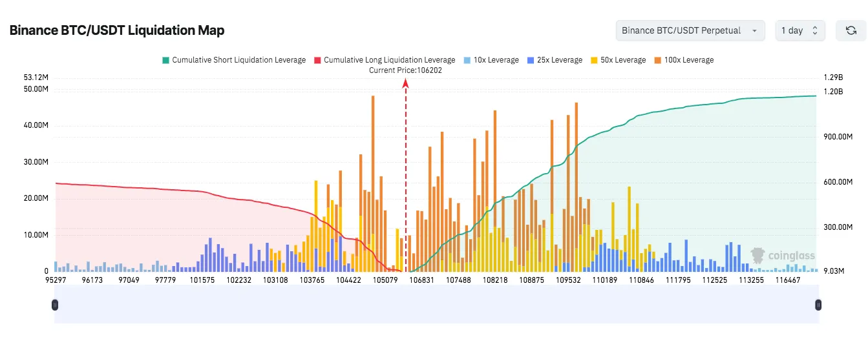The height and width of the screenshot is (339, 868).
Task: Click the 40.00M left axis label
Action: coord(36,125)
